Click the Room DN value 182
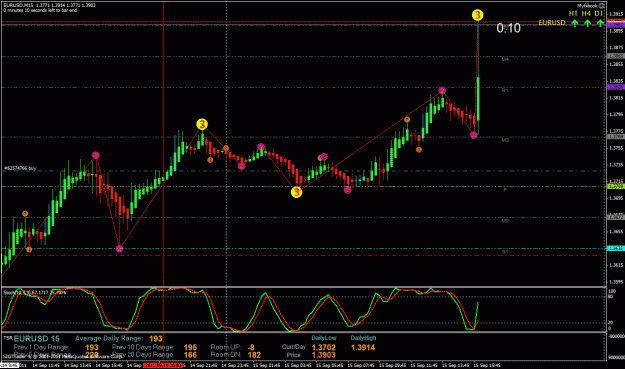The image size is (625, 369). click(x=254, y=355)
